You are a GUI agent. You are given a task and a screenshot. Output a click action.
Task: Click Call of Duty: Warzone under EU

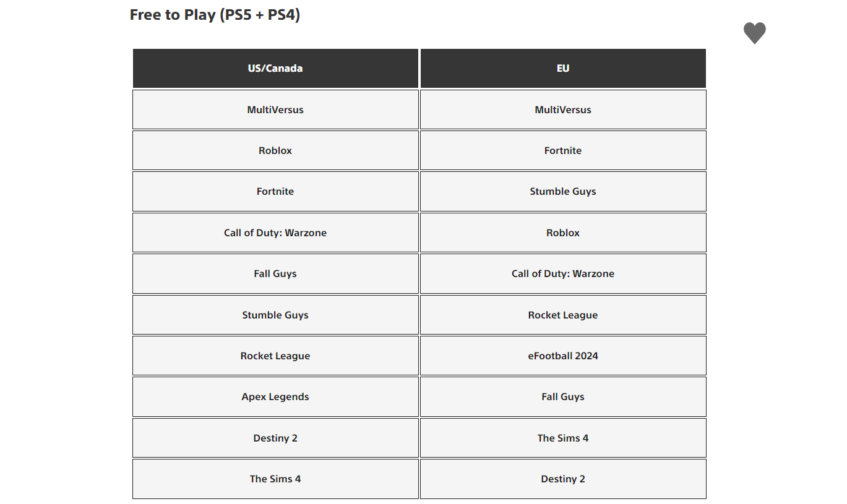[x=563, y=273]
